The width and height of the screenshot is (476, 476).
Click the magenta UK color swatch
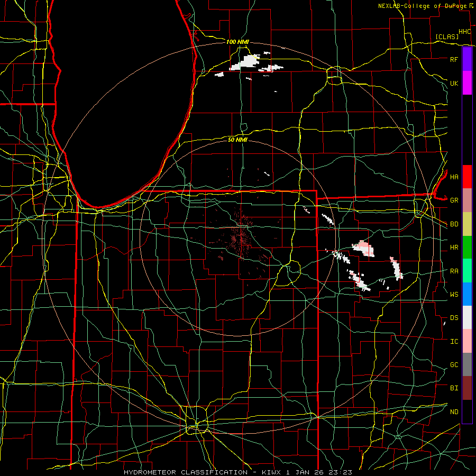pos(467,83)
